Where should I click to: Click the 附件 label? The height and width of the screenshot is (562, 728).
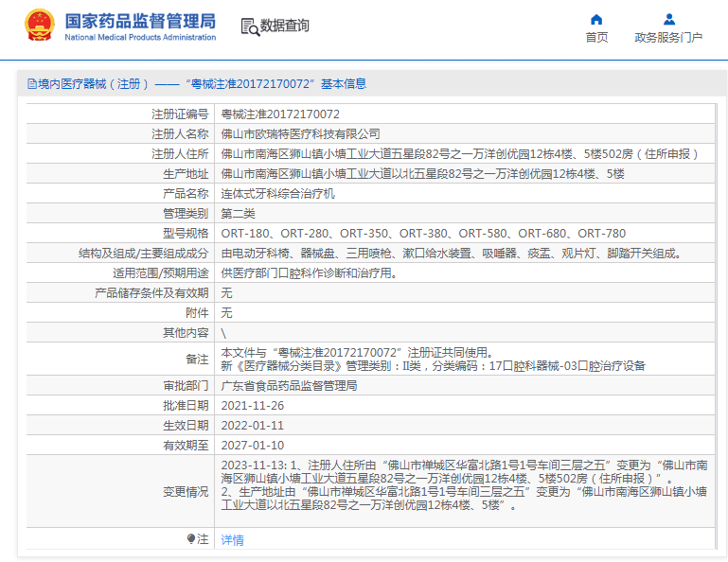click(x=197, y=313)
